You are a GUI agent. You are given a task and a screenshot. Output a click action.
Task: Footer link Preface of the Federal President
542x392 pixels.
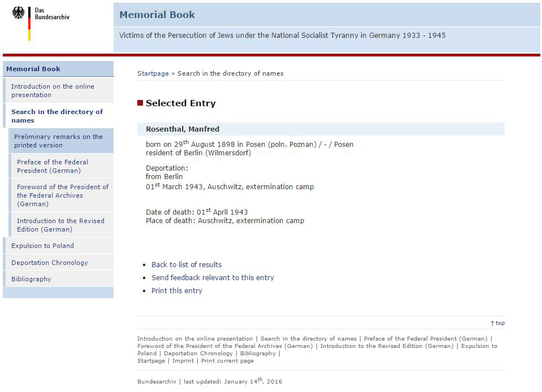click(x=426, y=338)
